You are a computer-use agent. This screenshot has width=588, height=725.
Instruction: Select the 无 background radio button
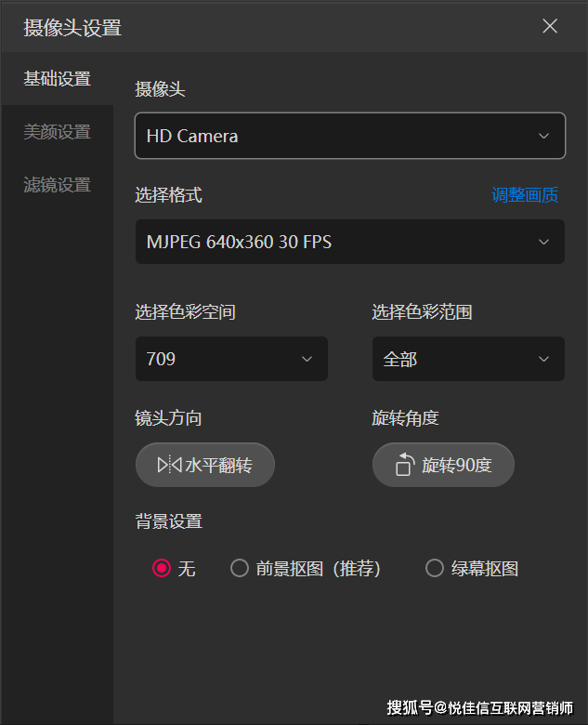click(162, 569)
